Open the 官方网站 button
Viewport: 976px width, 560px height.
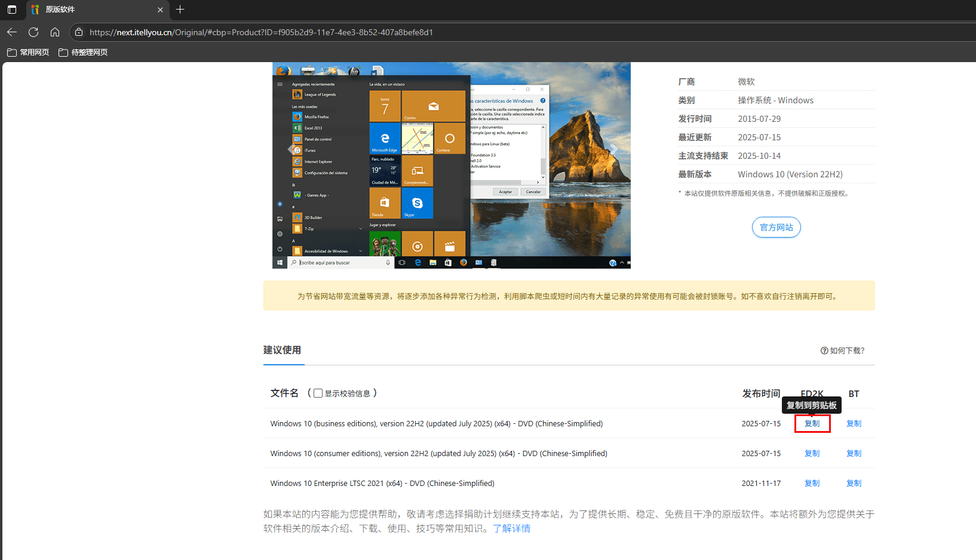click(x=776, y=227)
